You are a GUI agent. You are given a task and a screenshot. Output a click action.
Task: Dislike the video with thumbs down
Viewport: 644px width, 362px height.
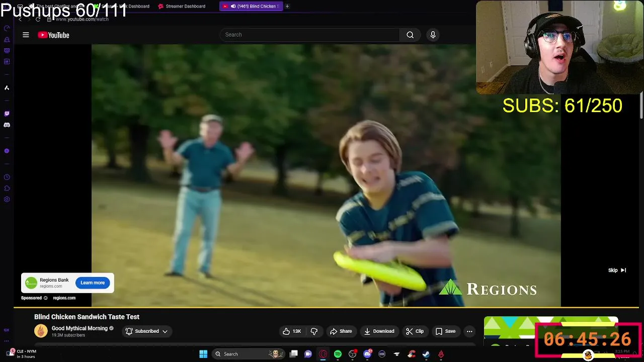click(x=314, y=331)
